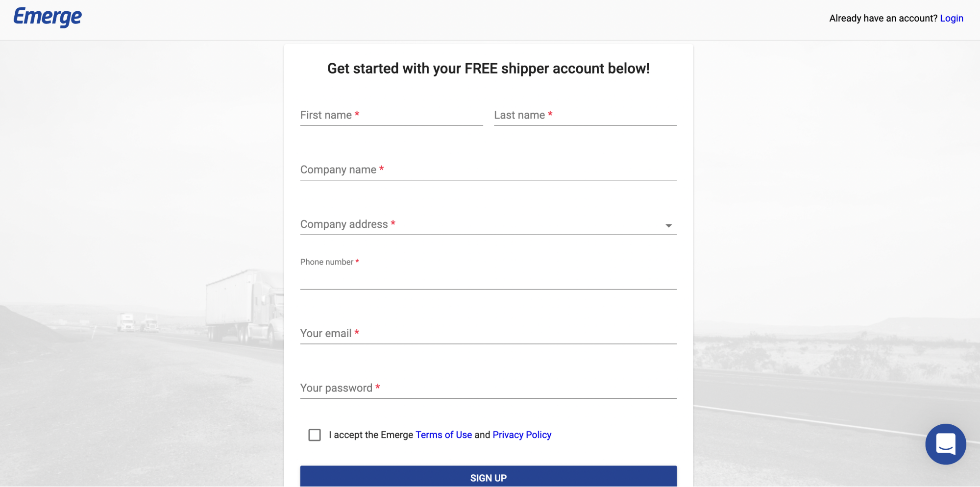
Task: Open the Login page
Action: pos(952,18)
